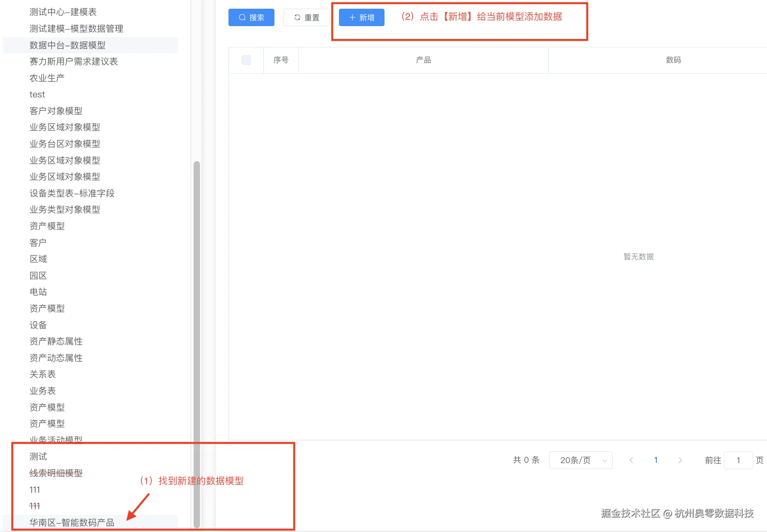
Task: Click the refresh icon on the 重置 button
Action: (x=297, y=17)
